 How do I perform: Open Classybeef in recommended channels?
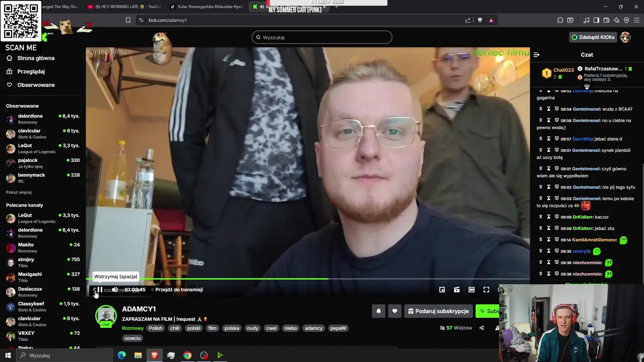43,306
